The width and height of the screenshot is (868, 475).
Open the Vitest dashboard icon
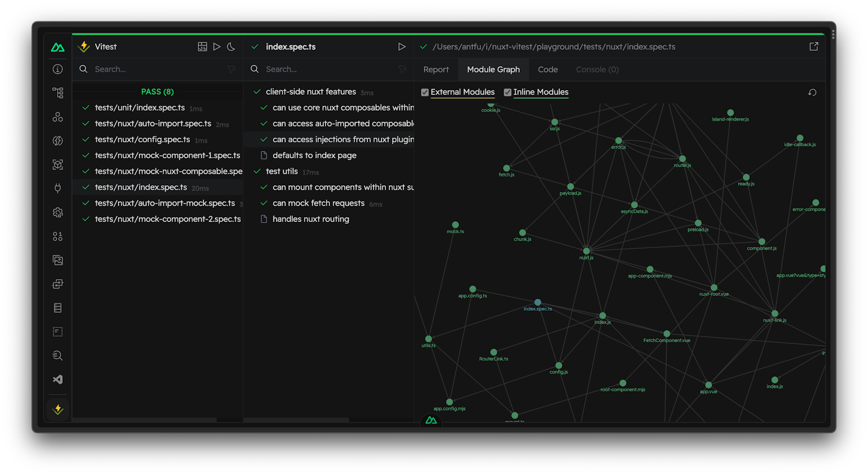(202, 47)
